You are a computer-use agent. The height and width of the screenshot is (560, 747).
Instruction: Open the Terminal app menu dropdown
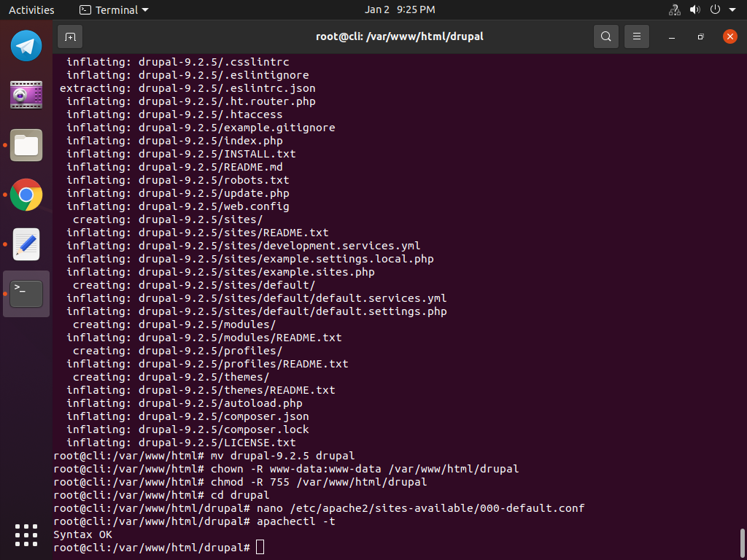pos(114,10)
